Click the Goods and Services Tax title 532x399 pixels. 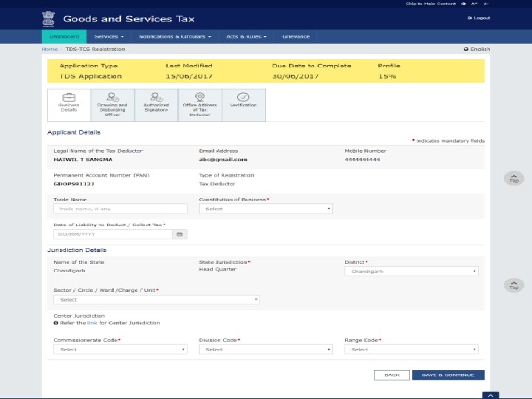(129, 18)
